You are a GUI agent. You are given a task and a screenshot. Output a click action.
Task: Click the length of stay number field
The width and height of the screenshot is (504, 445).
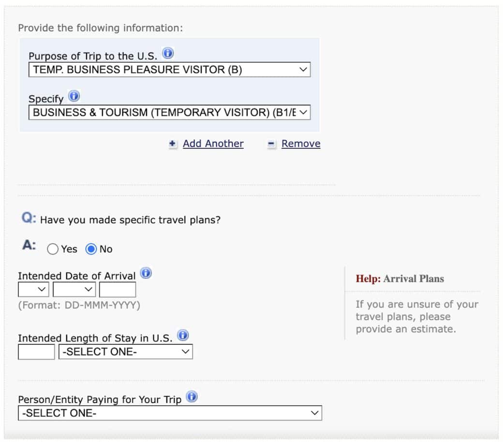(x=36, y=352)
